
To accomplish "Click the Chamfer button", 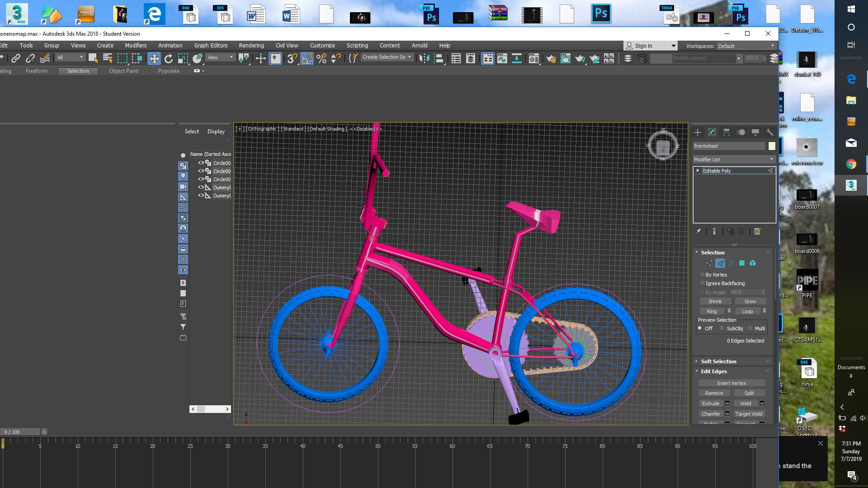I will pos(711,414).
